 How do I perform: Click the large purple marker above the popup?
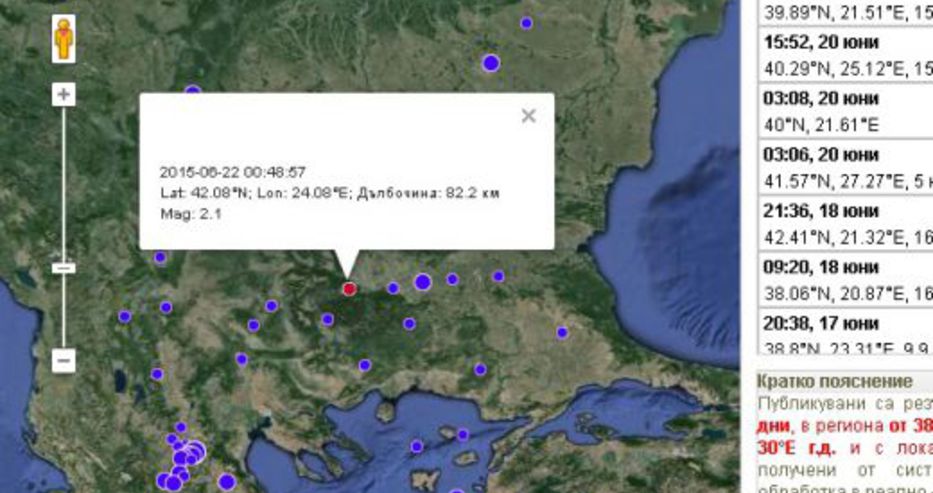pyautogui.click(x=491, y=63)
